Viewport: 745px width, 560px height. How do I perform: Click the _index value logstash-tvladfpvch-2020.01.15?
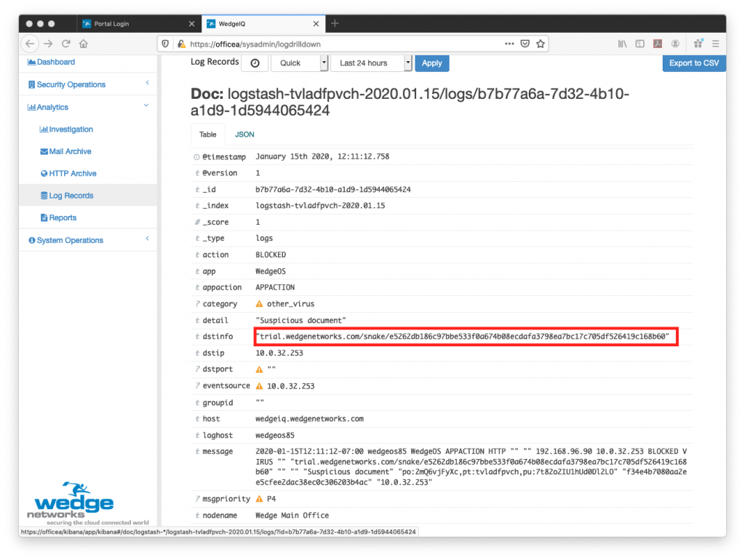point(320,206)
